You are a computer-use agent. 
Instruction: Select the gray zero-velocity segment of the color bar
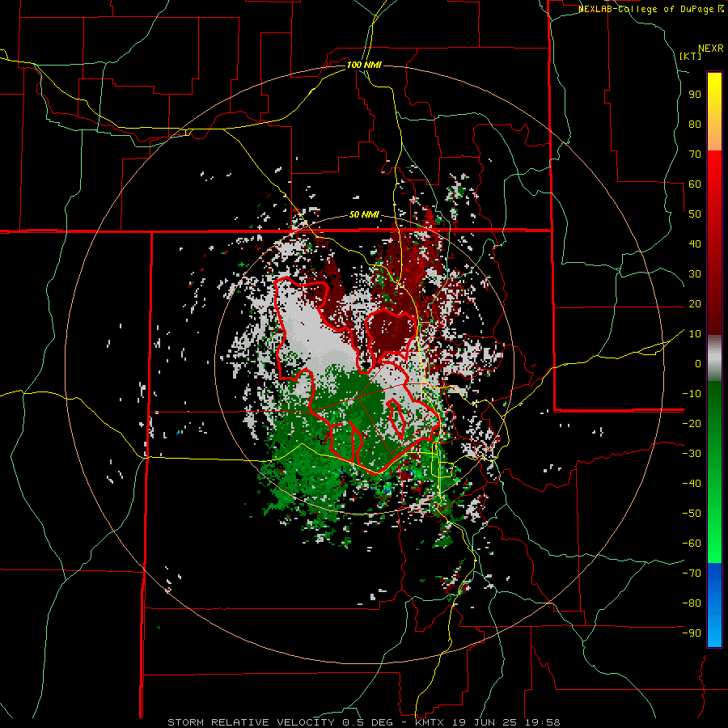[x=714, y=358]
